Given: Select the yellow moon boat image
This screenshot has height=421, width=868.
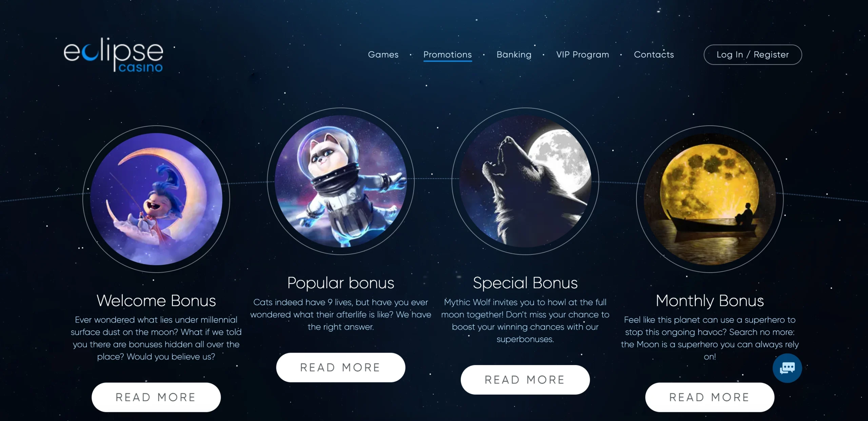Looking at the screenshot, I should (709, 199).
